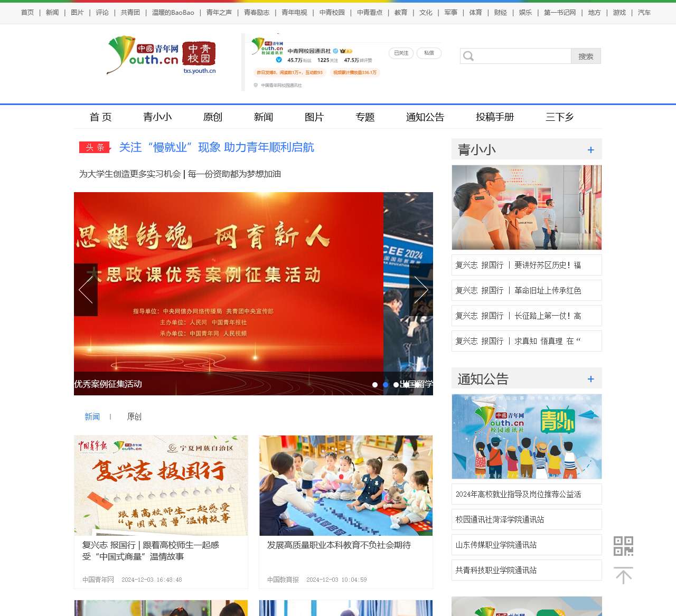The height and width of the screenshot is (616, 676).
Task: Open link 每一份资助都为梦想加油
Action: tap(234, 174)
